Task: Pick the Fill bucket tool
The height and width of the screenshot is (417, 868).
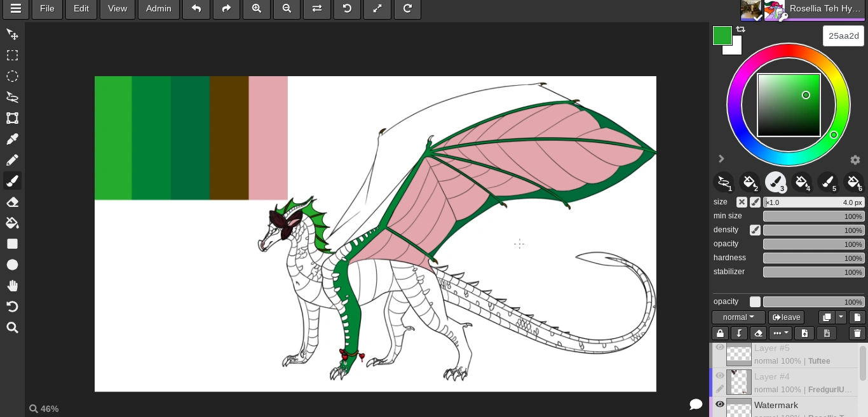Action: pyautogui.click(x=12, y=223)
